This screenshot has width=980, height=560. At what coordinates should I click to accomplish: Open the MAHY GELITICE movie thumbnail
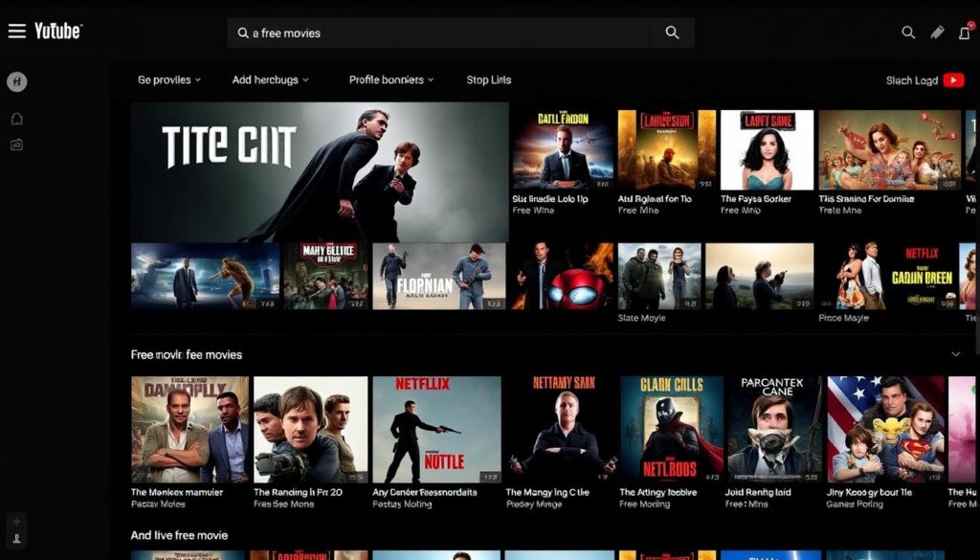(326, 277)
